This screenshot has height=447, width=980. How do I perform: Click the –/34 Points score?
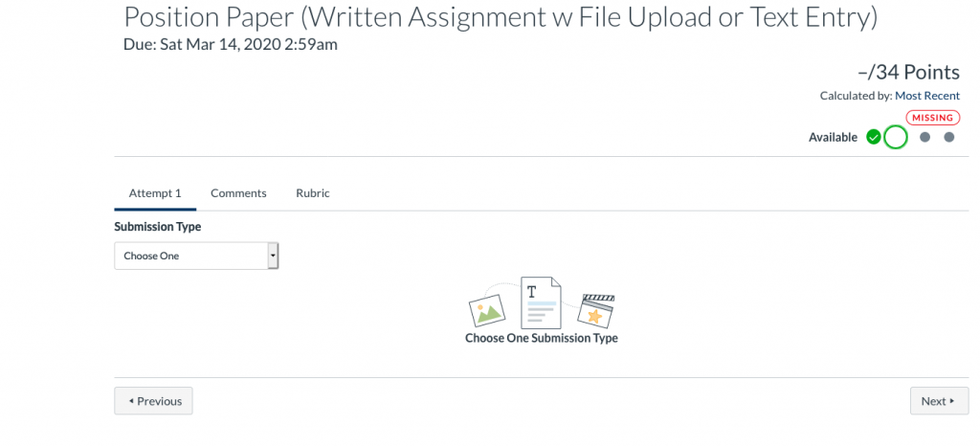pos(908,73)
